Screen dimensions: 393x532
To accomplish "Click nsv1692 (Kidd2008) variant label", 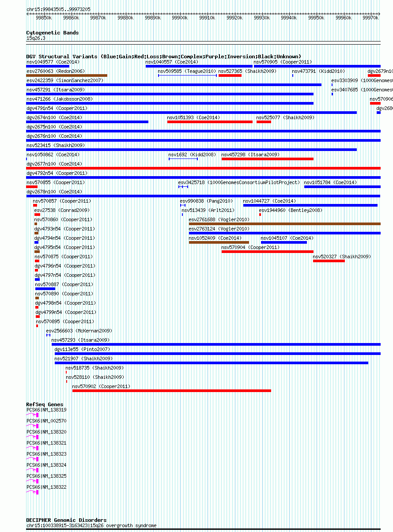I will [192, 155].
